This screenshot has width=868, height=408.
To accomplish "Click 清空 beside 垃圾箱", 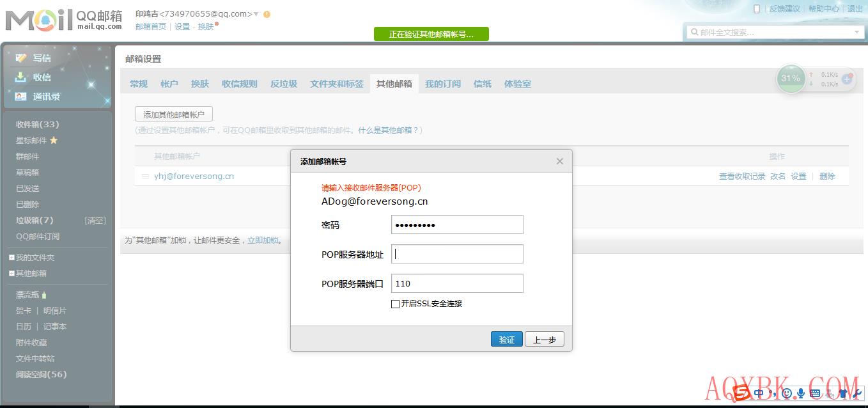I will pos(95,220).
